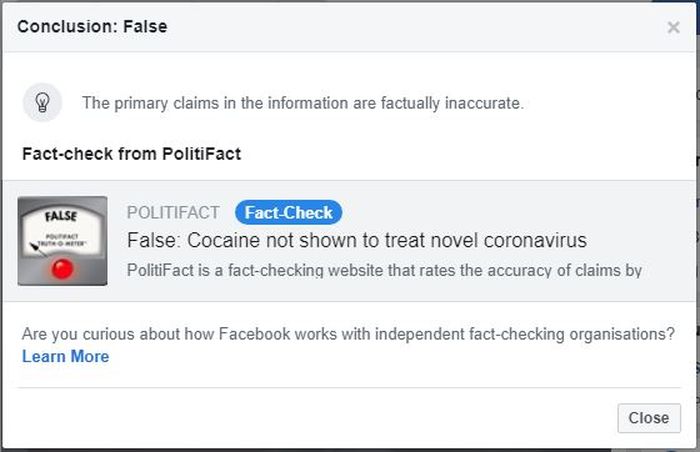Click the lightbulb icon beside the claims text
This screenshot has height=452, width=700.
point(42,102)
